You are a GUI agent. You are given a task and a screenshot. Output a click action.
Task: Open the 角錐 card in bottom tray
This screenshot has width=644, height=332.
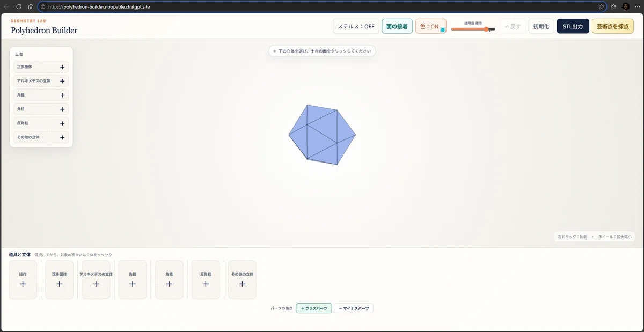pos(133,279)
